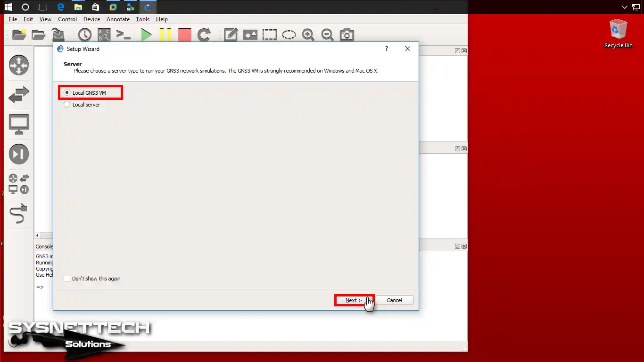
Task: Click the question mark help button in Setup Wizard
Action: pos(387,49)
